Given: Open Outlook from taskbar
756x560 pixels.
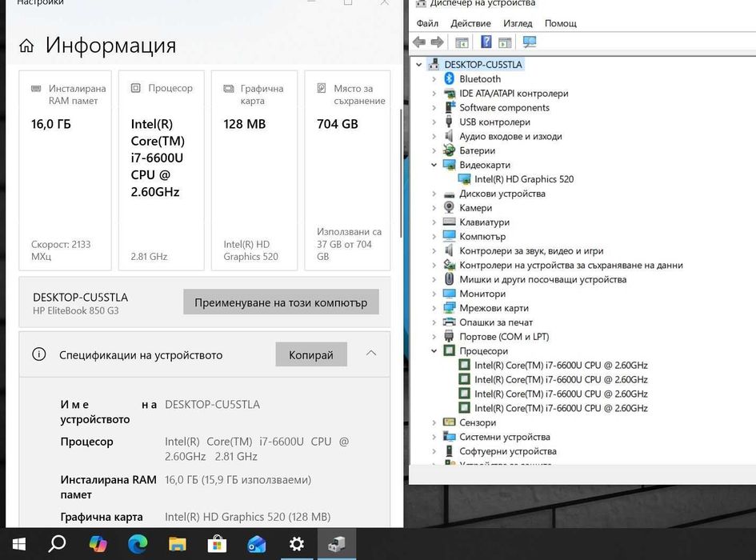Looking at the screenshot, I should click(257, 544).
